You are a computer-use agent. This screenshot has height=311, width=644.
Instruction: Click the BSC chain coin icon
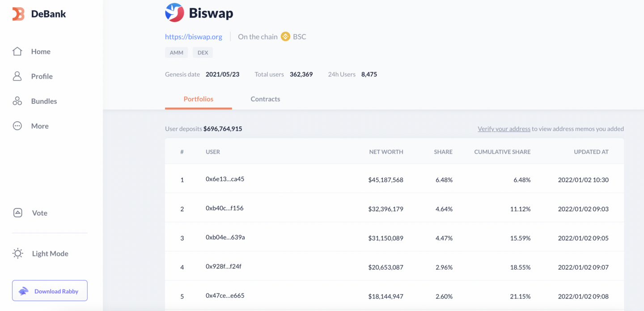285,37
